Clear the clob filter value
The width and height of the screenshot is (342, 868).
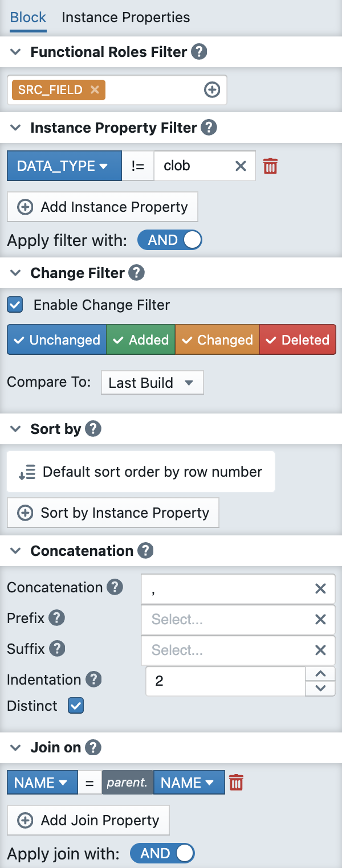241,166
